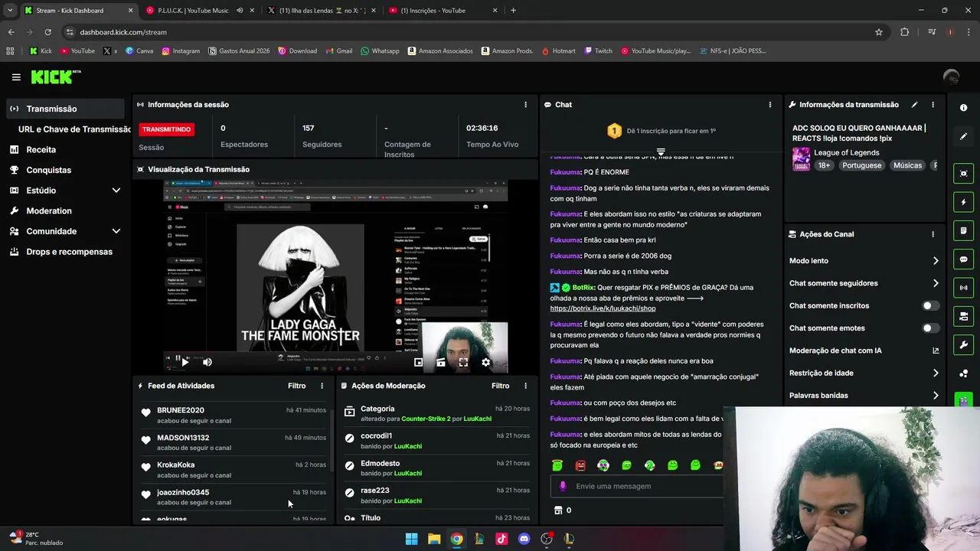
Task: Click wrench icon in right sidebar
Action: tap(963, 344)
